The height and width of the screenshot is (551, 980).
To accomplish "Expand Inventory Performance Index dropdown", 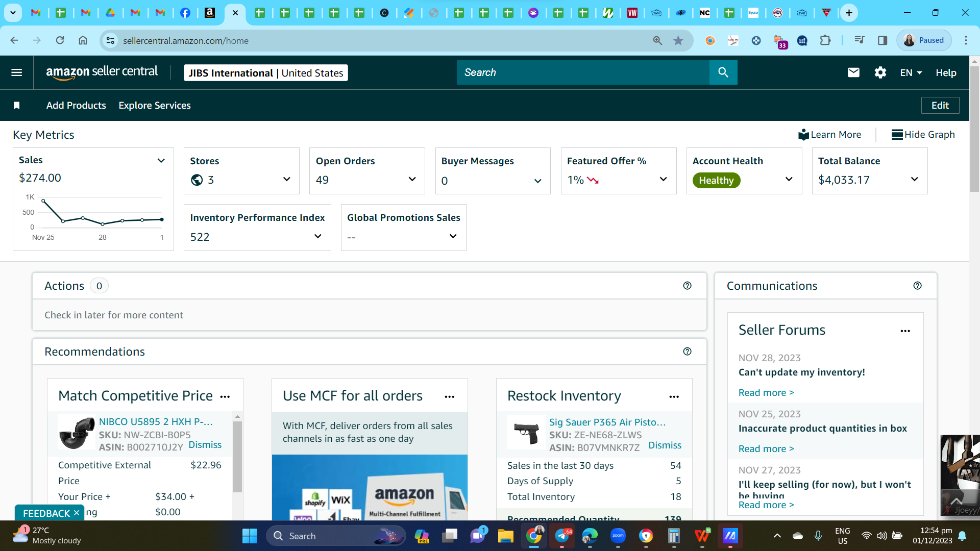I will coord(318,237).
